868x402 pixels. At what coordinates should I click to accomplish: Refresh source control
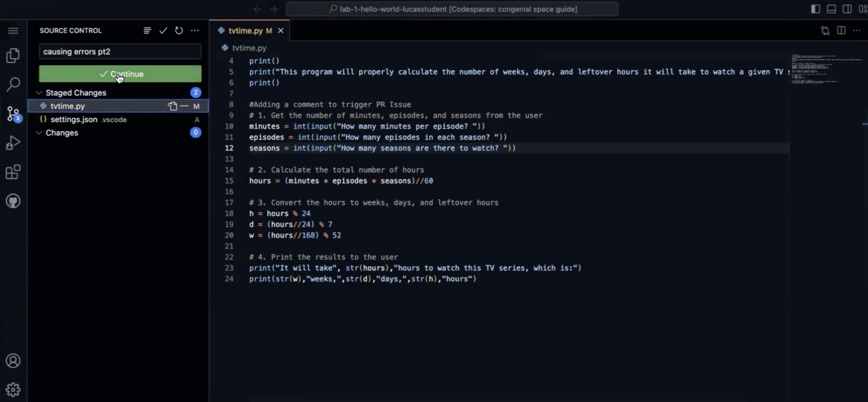coord(179,30)
